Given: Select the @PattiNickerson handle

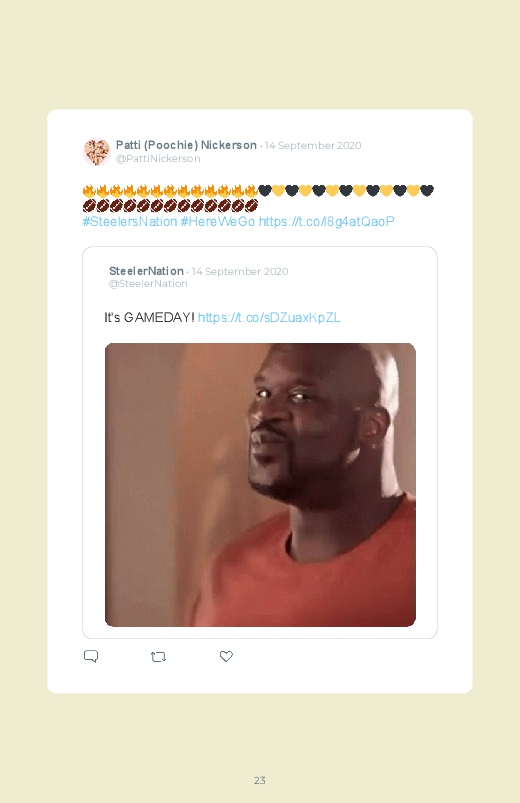Looking at the screenshot, I should click(x=158, y=159).
